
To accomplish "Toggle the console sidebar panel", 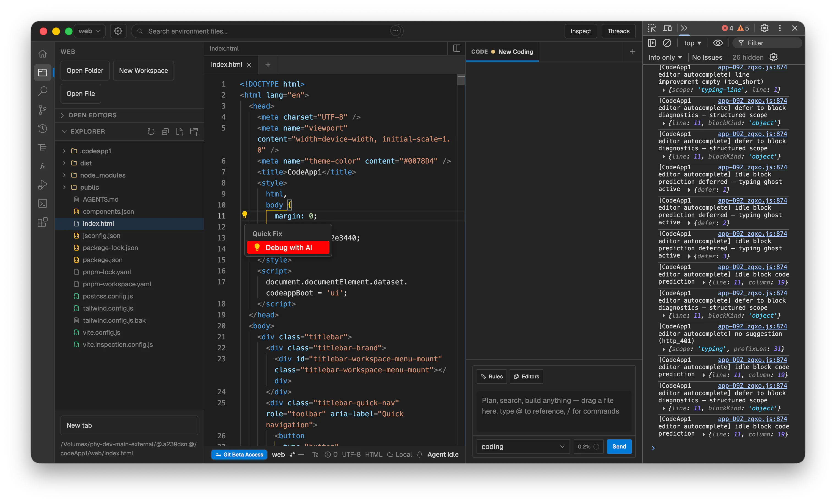I will (652, 43).
